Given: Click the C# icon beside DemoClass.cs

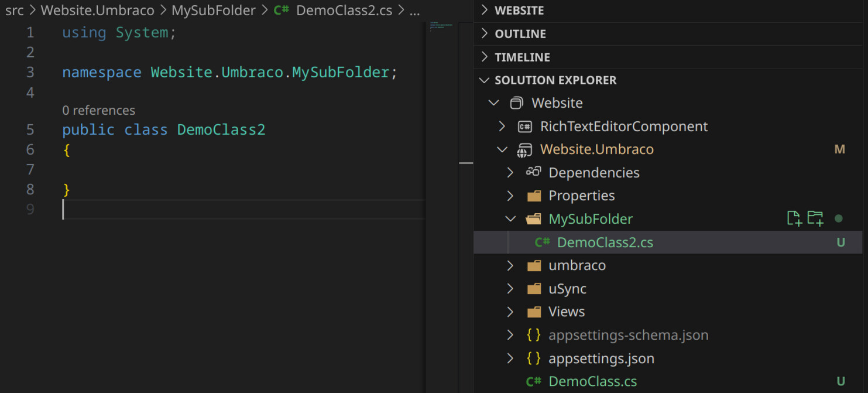Looking at the screenshot, I should [533, 381].
